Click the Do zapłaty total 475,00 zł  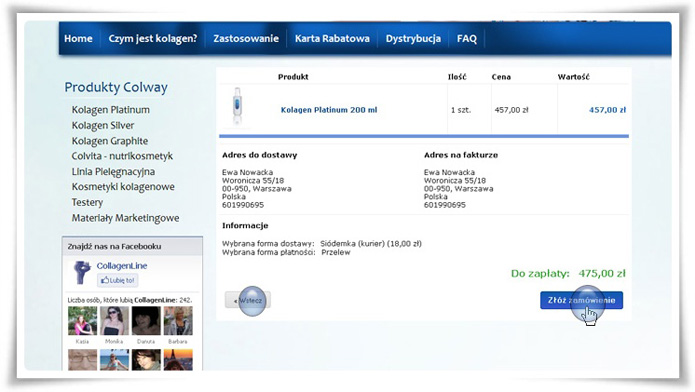[568, 274]
